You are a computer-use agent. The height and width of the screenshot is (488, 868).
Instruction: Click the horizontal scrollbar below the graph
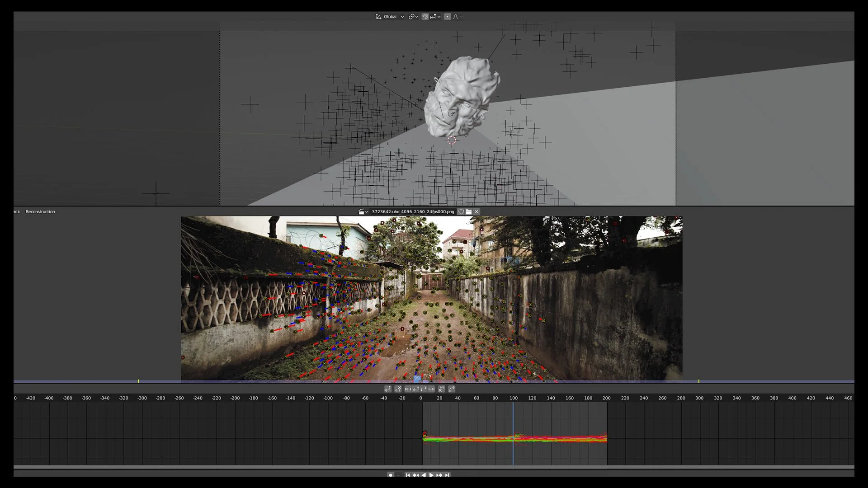point(434,467)
